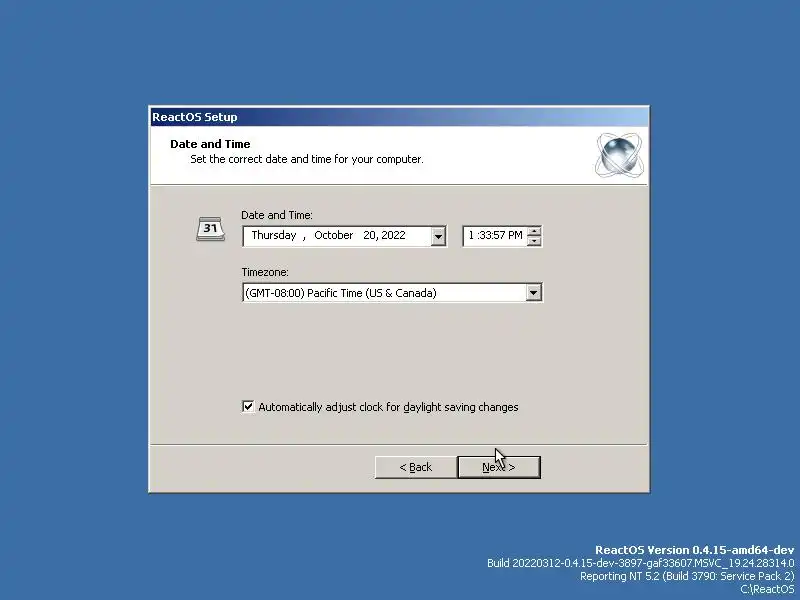
Task: Select the year 2022 in date field
Action: 393,235
